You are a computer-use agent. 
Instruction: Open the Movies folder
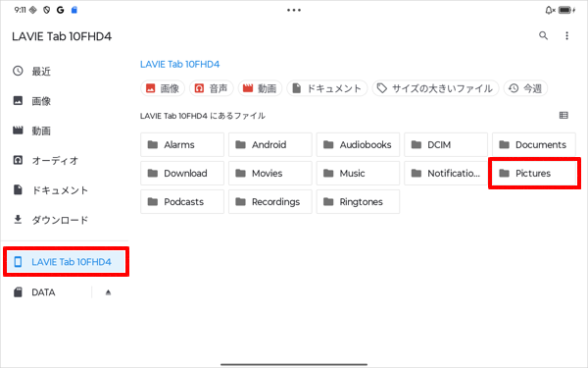click(x=270, y=173)
